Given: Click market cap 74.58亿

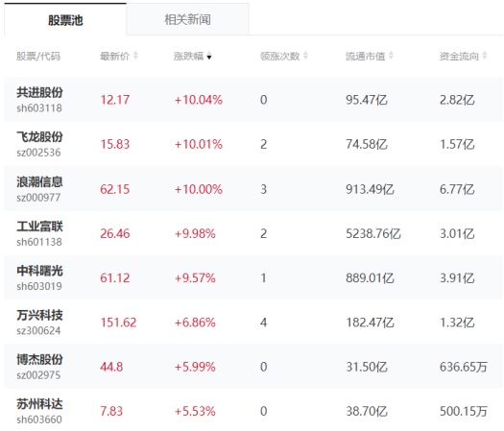Looking at the screenshot, I should pos(367,144).
